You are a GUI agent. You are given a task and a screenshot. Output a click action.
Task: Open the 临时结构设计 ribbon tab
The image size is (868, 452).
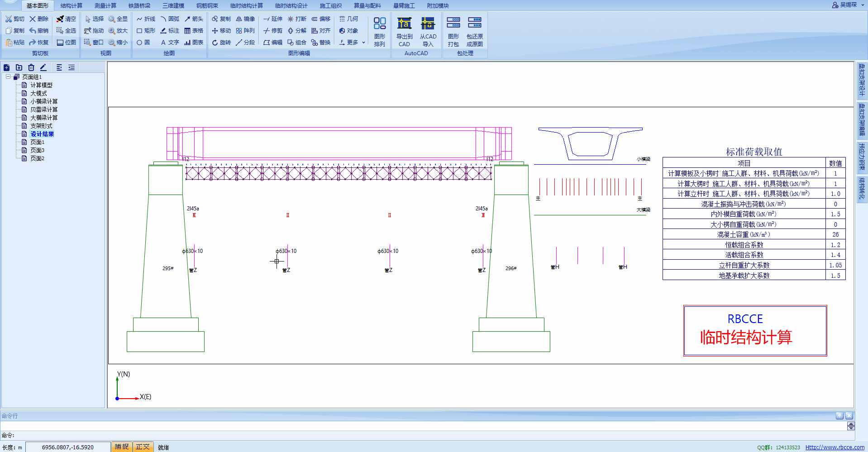[291, 5]
